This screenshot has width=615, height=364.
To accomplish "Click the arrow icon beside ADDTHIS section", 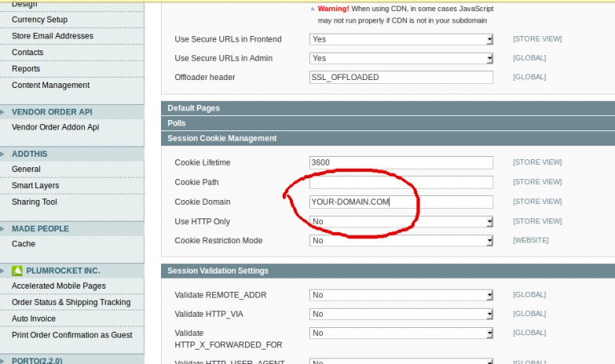I will point(2,154).
